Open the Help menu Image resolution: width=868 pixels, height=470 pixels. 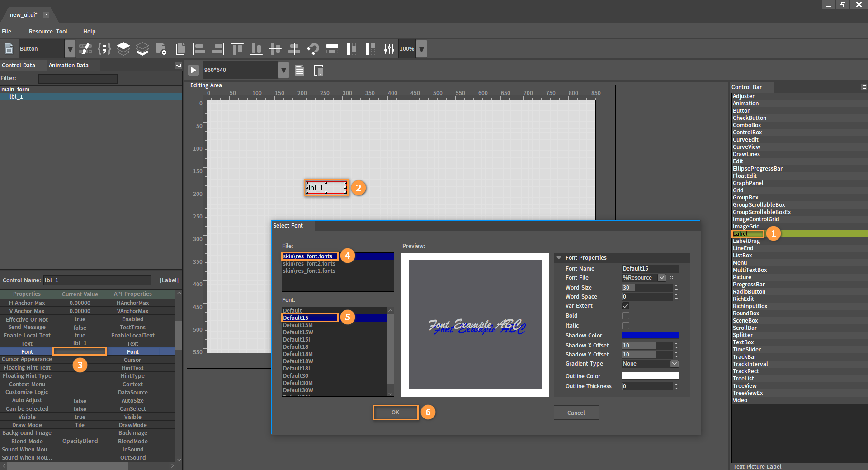click(x=89, y=32)
